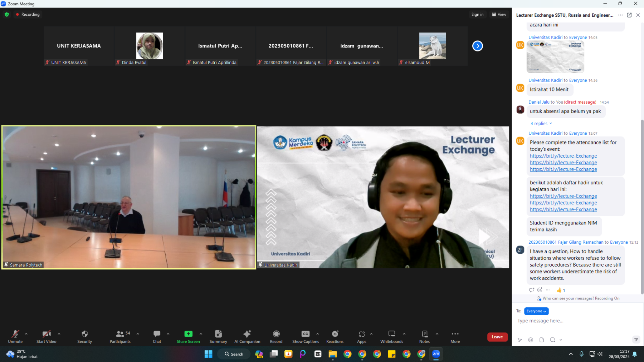Expand caption options arrow beside Show Captions
The image size is (644, 362).
tap(318, 334)
